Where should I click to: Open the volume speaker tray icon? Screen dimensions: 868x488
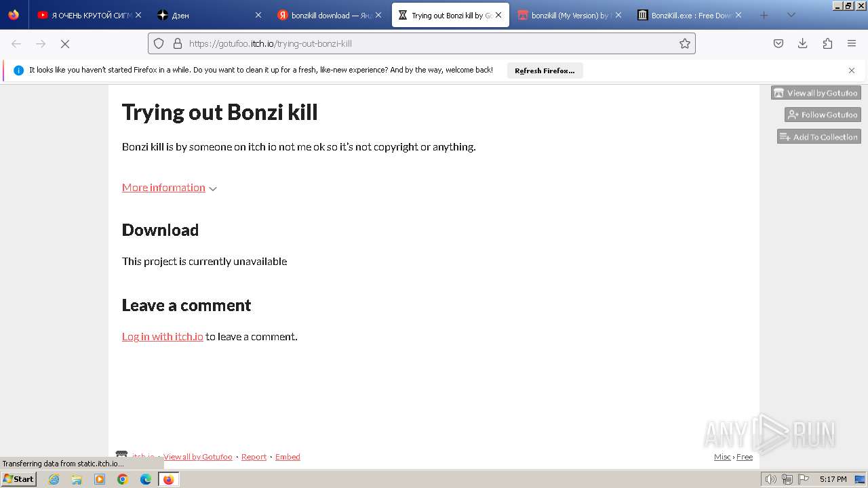tap(770, 479)
